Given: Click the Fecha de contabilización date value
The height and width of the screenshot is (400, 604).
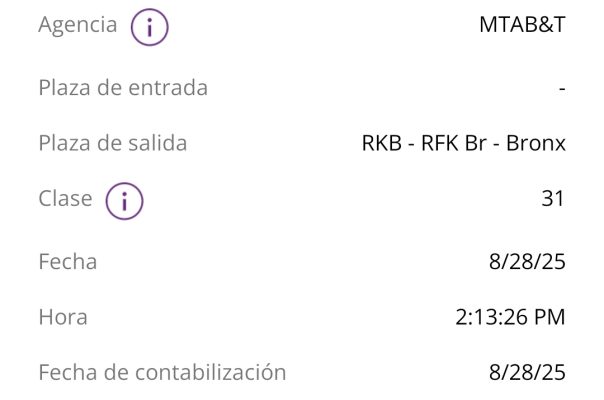Looking at the screenshot, I should point(528,373).
